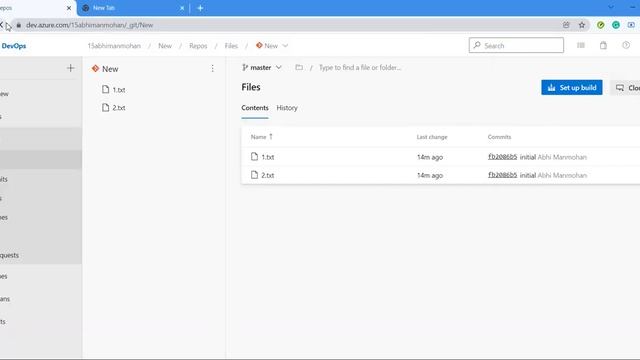Click the folder icon in the path bar
Viewport: 640px width, 360px height.
[299, 67]
